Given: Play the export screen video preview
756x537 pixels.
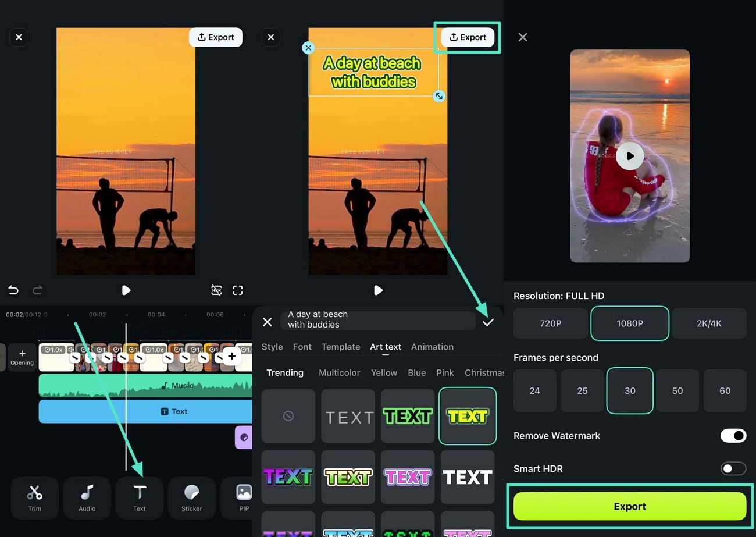Looking at the screenshot, I should (630, 156).
